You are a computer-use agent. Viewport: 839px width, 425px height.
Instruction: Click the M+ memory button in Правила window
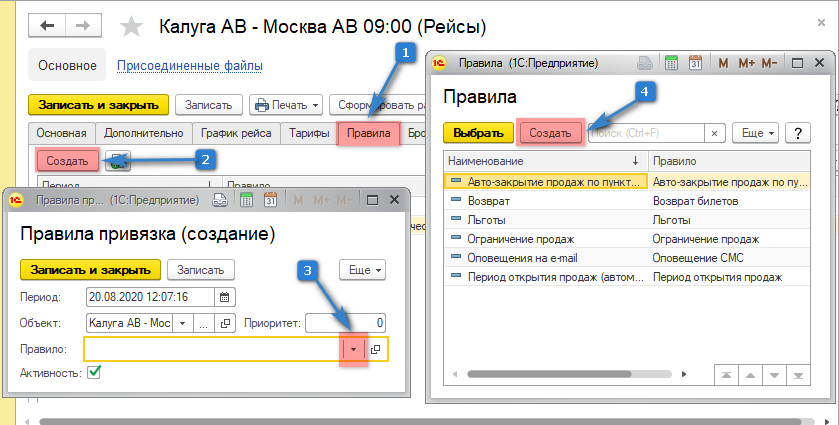pos(746,63)
